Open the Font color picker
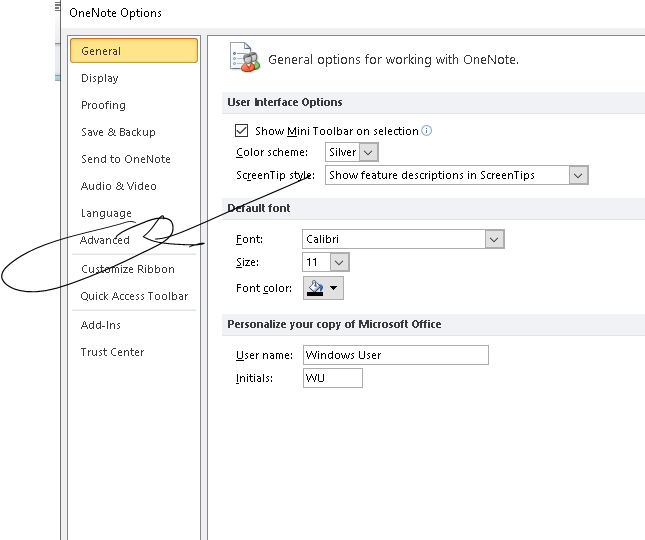Image resolution: width=645 pixels, height=540 pixels. coord(323,288)
